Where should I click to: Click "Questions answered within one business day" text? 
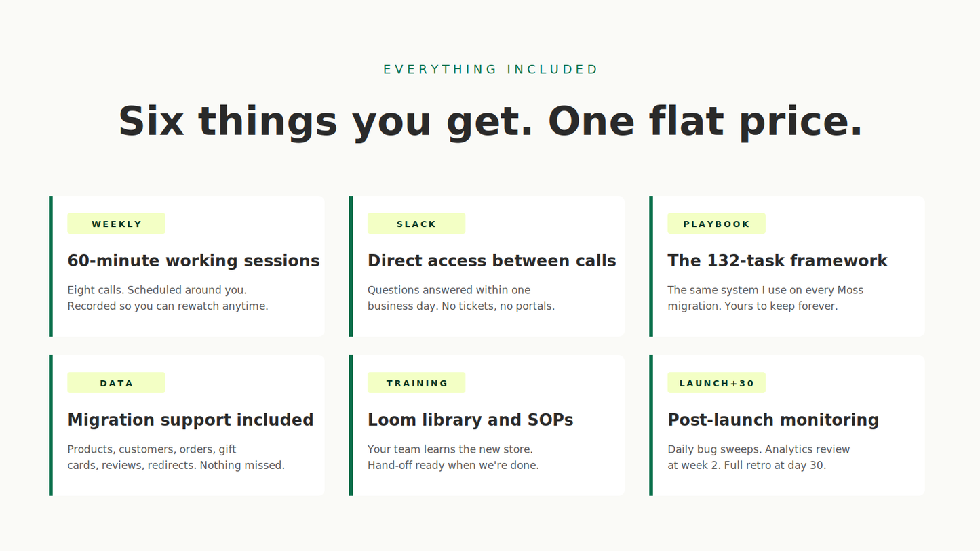pos(461,298)
